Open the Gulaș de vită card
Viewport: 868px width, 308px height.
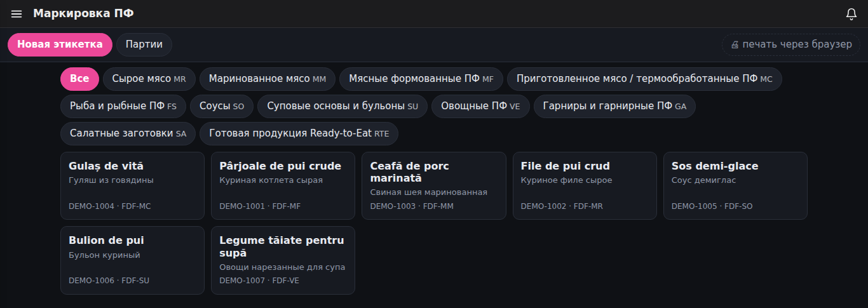coord(132,185)
